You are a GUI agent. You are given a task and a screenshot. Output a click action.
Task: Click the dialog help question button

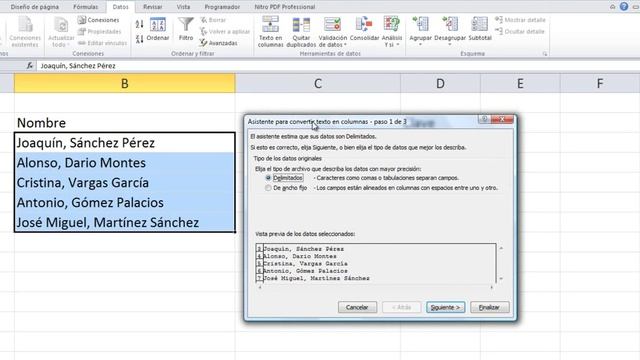pos(484,119)
